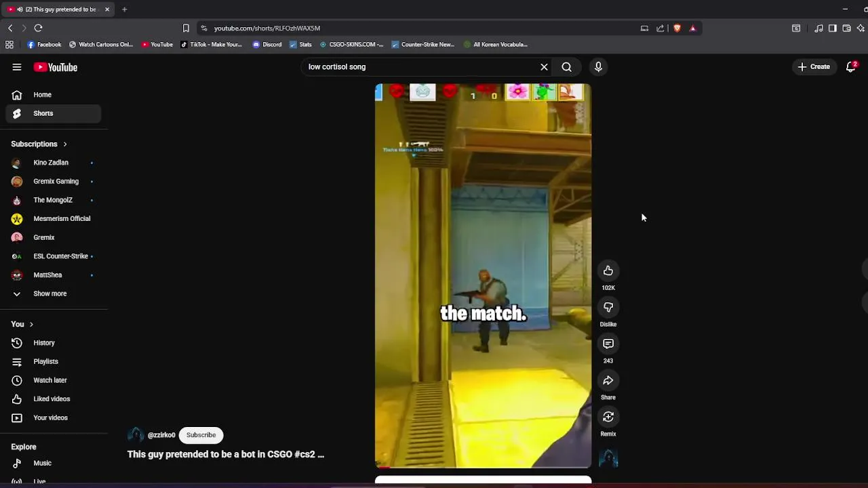Clear the search box text
Viewport: 868px width, 488px height.
tap(544, 67)
